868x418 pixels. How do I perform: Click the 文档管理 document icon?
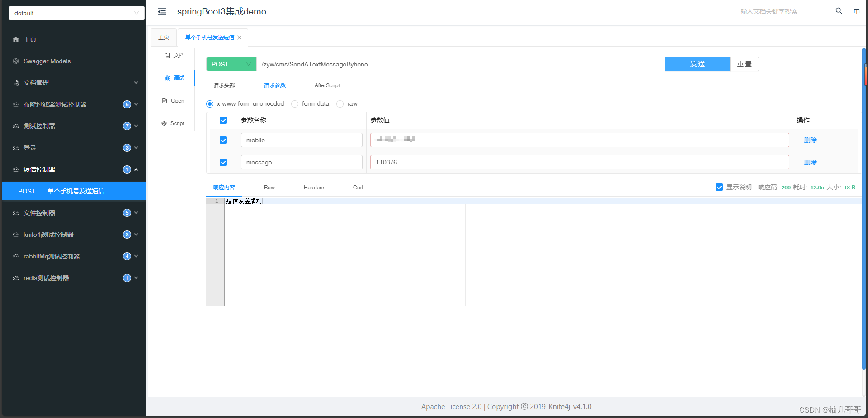16,83
